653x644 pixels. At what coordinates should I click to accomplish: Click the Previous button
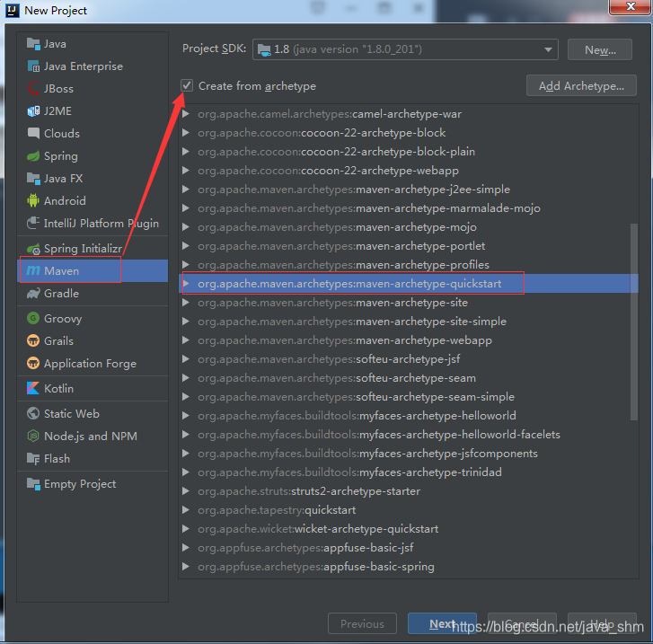[362, 623]
